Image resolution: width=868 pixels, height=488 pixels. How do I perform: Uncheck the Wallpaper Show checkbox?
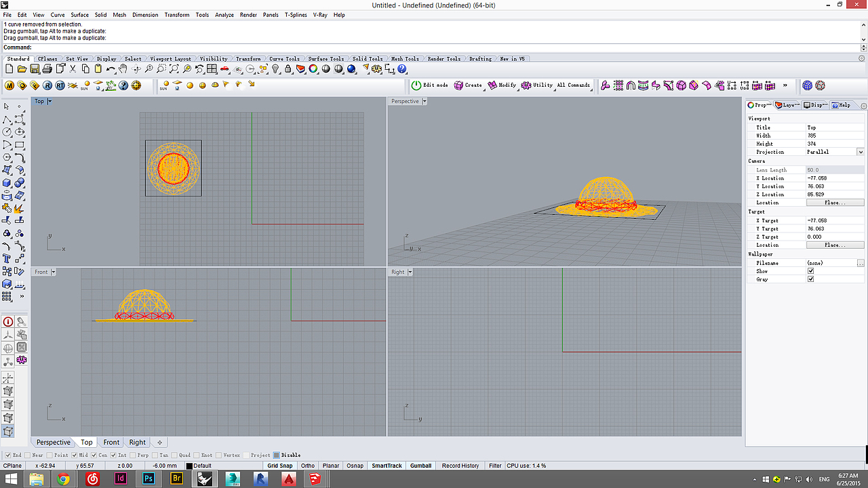(810, 271)
